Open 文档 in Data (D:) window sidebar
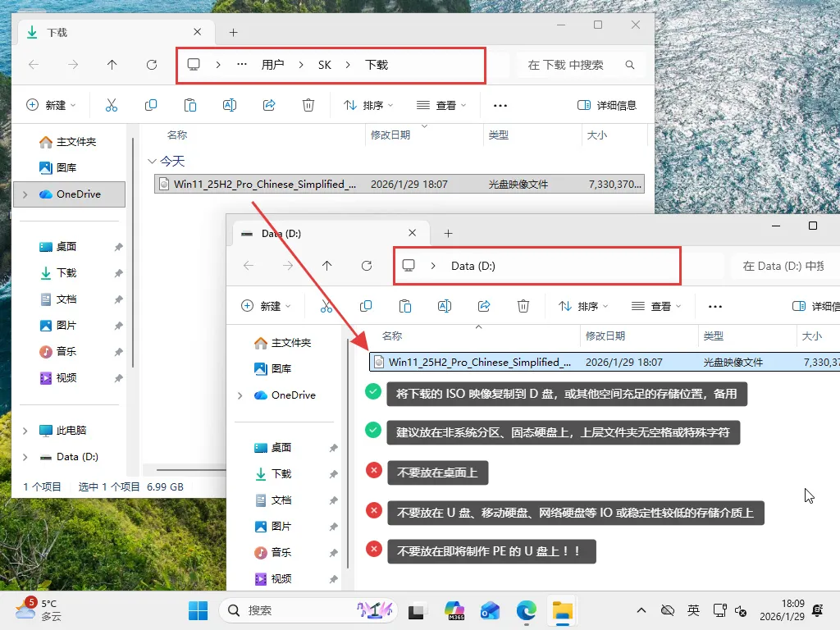This screenshot has width=840, height=630. pyautogui.click(x=273, y=500)
